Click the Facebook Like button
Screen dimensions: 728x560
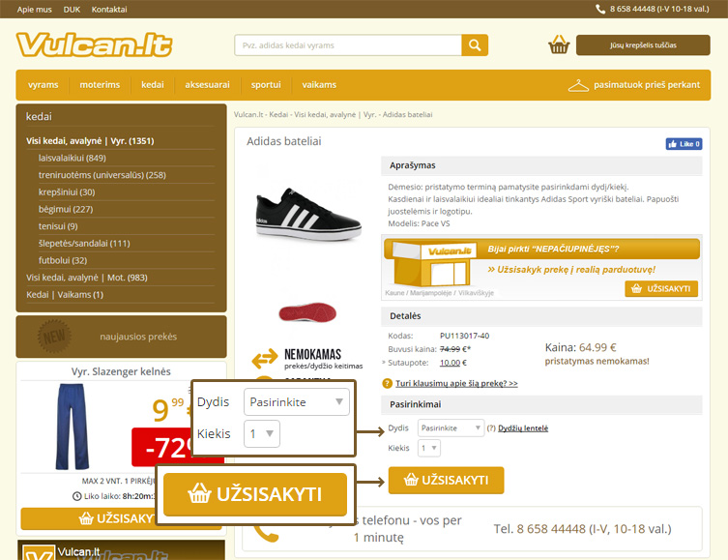(x=684, y=144)
